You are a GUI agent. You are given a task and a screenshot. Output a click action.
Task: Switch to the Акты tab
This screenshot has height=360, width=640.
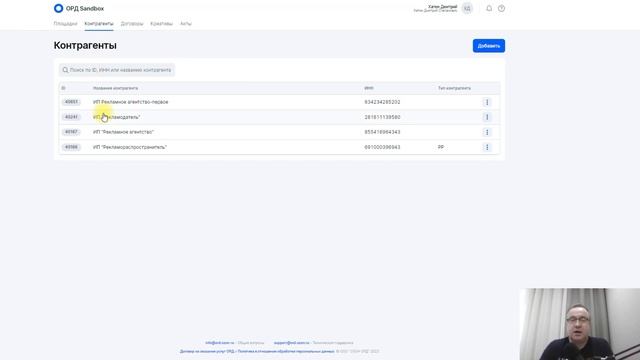pos(186,24)
